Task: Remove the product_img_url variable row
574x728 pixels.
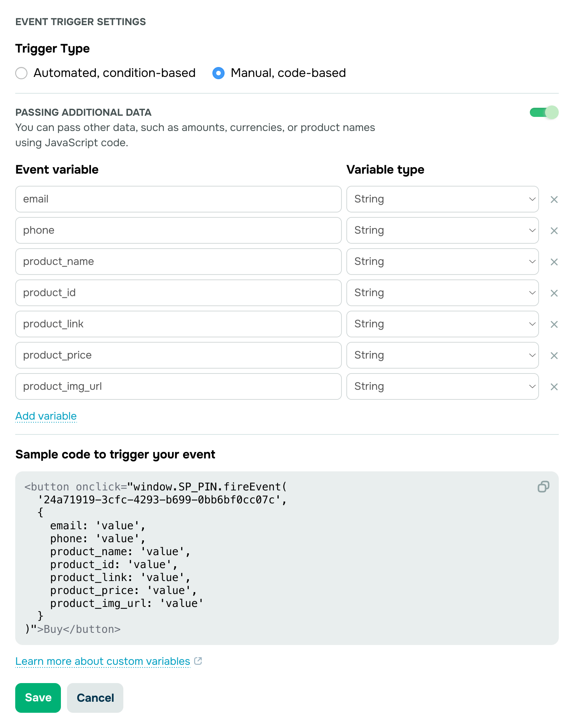Action: [x=554, y=387]
